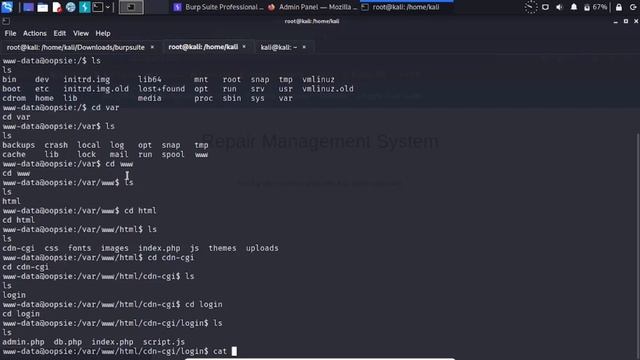The height and width of the screenshot is (360, 640).
Task: Click the 'cat' command prompt line
Action: 120,351
